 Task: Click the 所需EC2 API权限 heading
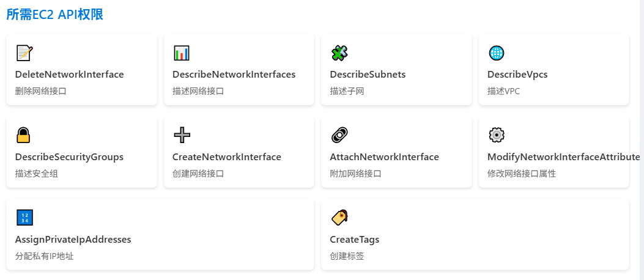(54, 14)
